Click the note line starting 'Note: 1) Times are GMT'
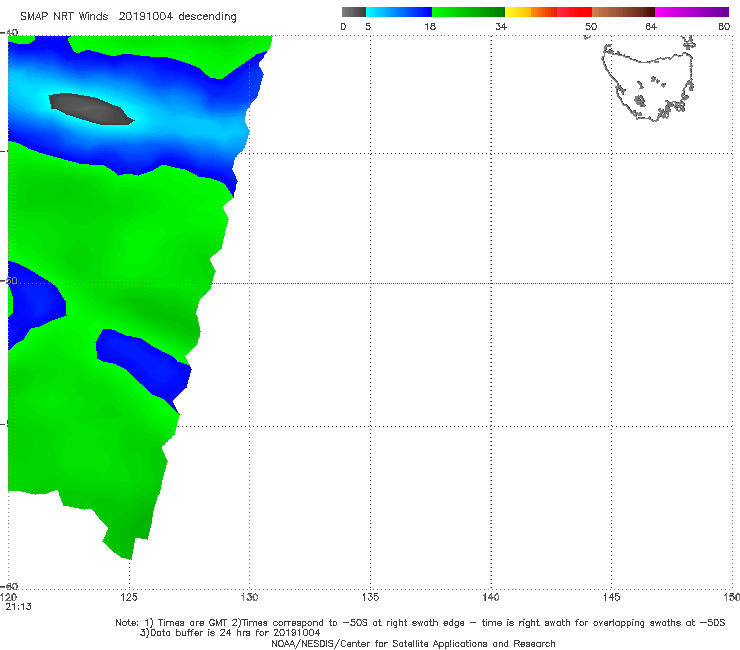The width and height of the screenshot is (740, 650). [x=420, y=623]
